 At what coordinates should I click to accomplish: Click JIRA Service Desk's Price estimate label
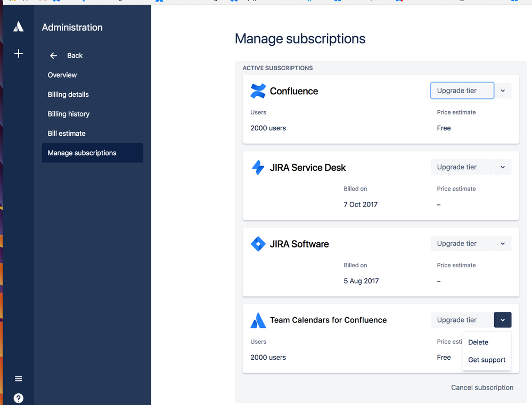point(456,189)
